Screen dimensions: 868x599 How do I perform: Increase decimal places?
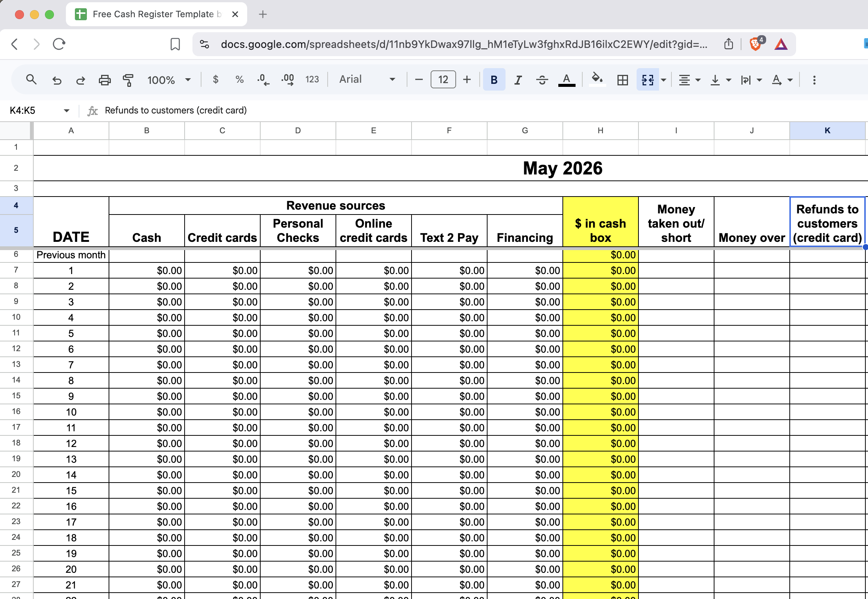(288, 80)
